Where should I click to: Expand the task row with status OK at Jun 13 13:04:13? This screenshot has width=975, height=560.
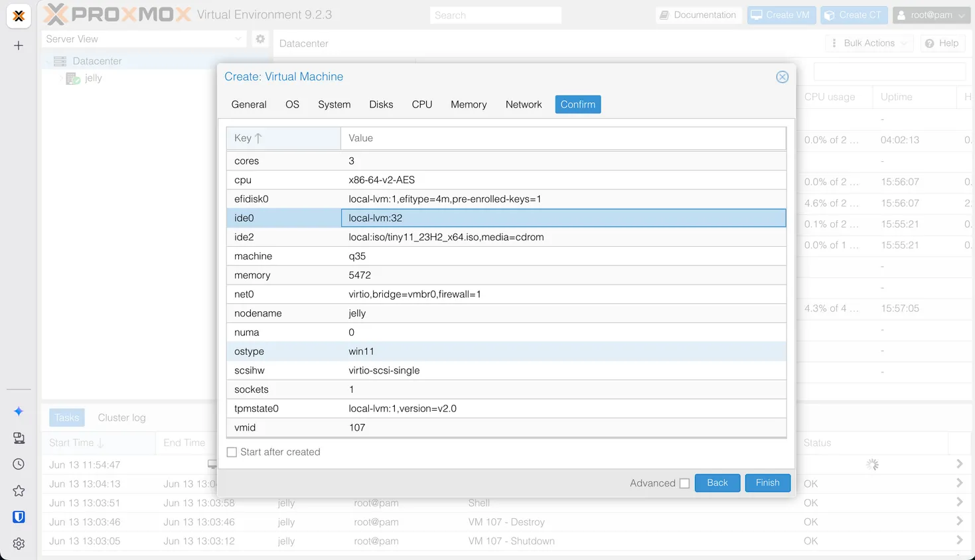coord(959,483)
